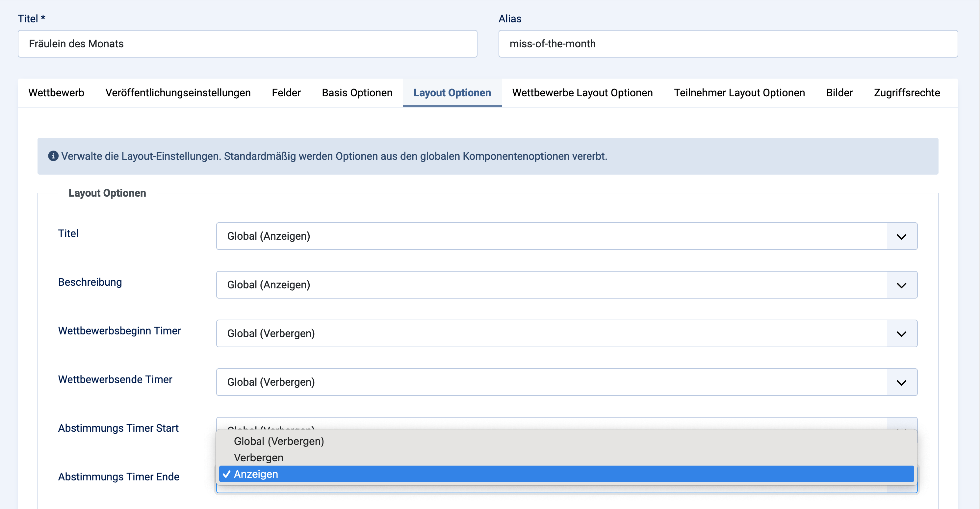
Task: Choose Verbergen in the open dropdown list
Action: point(259,458)
